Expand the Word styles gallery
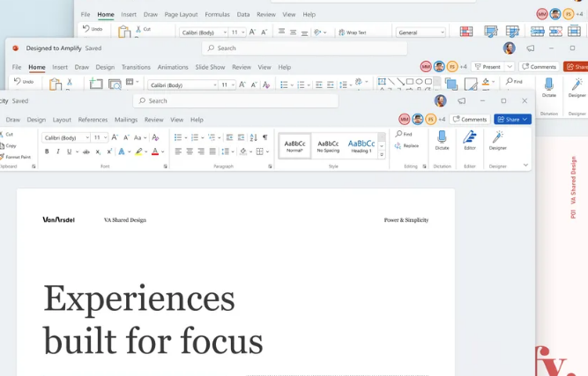588x376 pixels. pos(382,155)
